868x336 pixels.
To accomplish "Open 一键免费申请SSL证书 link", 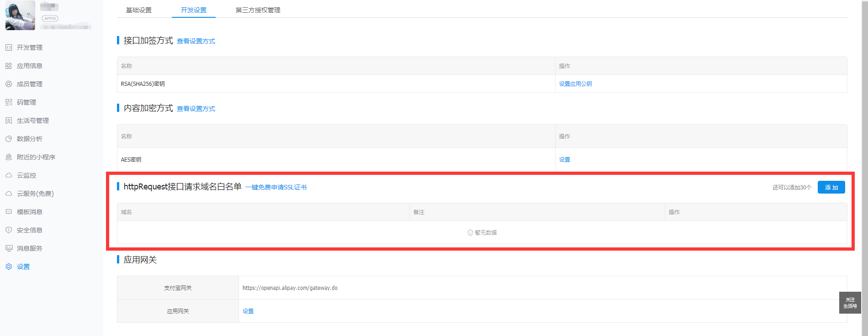I will click(276, 187).
